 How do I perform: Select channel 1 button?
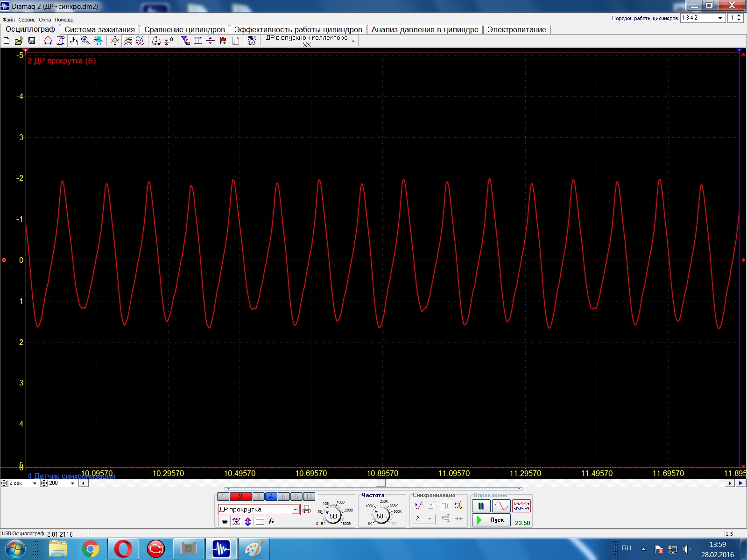pyautogui.click(x=223, y=497)
